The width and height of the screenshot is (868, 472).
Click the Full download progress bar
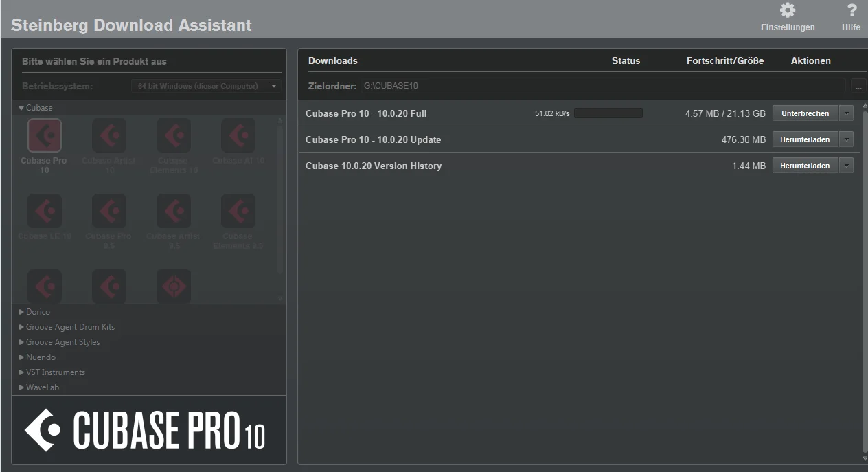point(608,113)
